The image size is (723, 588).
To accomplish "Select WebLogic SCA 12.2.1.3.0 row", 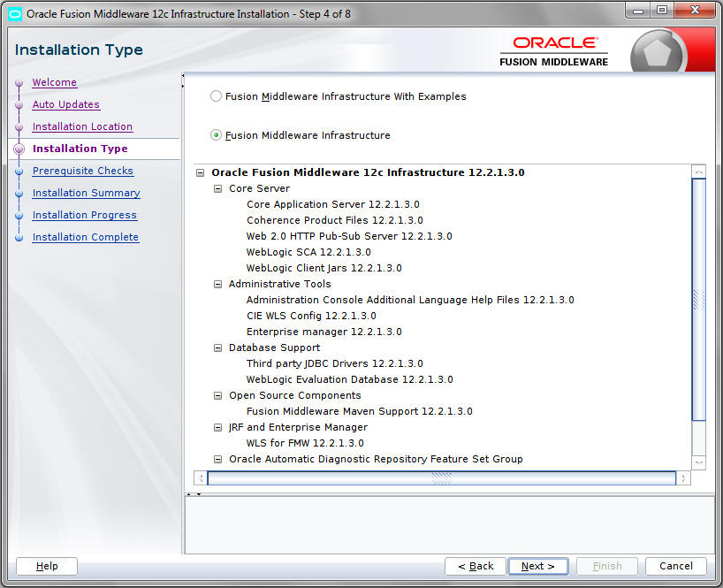I will point(308,252).
